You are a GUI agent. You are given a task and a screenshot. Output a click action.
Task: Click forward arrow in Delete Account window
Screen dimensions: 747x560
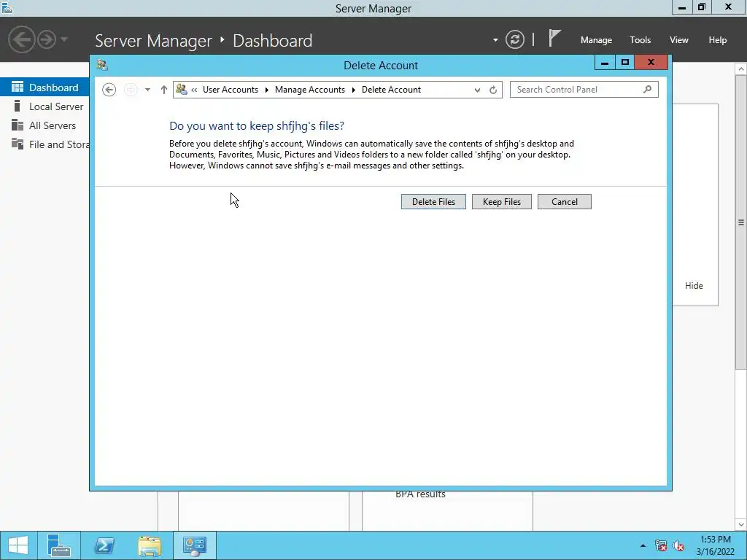coord(131,90)
